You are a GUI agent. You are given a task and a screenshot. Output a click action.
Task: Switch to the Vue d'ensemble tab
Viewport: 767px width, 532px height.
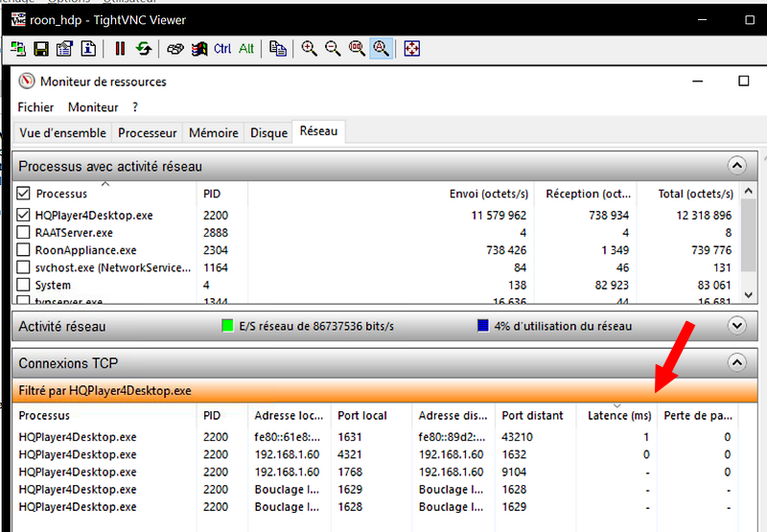click(62, 133)
